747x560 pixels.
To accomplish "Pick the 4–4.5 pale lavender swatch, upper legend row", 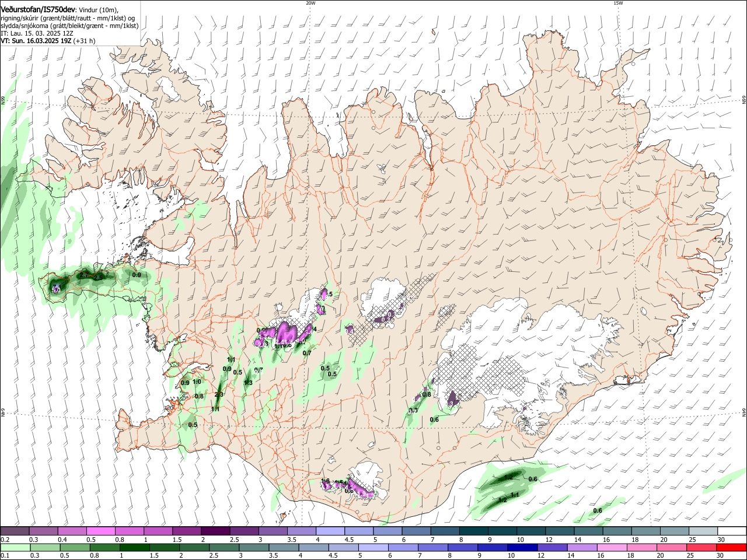I will point(330,531).
